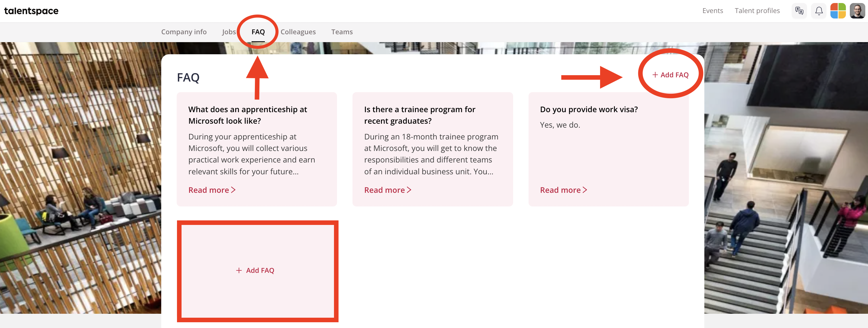The height and width of the screenshot is (328, 868).
Task: Click the top-right Add FAQ button
Action: point(670,75)
